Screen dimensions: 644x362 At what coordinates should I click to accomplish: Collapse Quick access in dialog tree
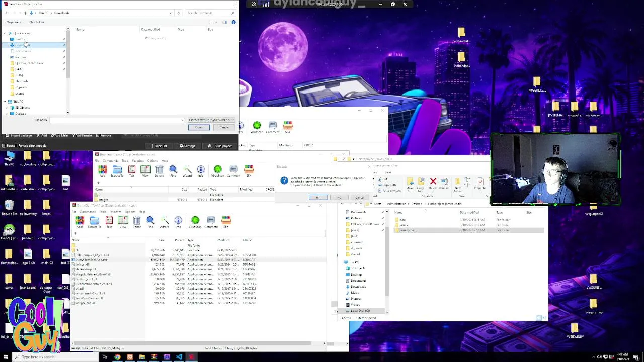5,33
